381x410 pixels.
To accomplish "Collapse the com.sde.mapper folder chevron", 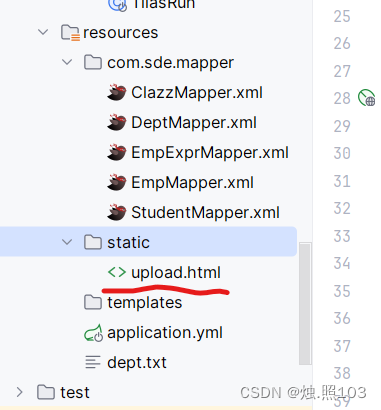I will point(67,62).
